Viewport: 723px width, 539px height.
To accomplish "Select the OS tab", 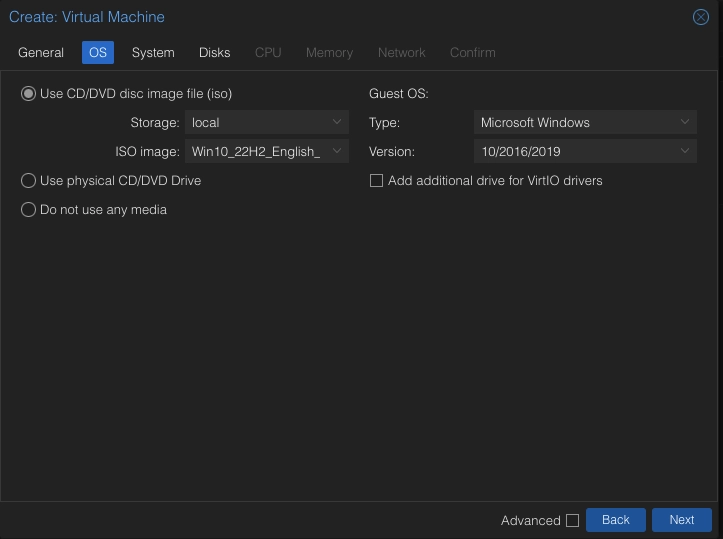I will (x=98, y=53).
